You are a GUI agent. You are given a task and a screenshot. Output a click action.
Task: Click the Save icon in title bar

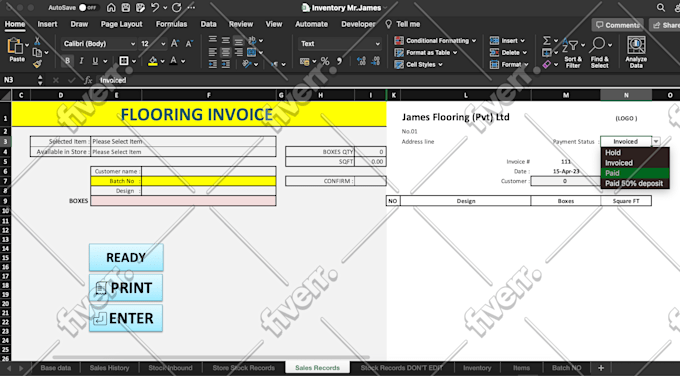coord(126,8)
